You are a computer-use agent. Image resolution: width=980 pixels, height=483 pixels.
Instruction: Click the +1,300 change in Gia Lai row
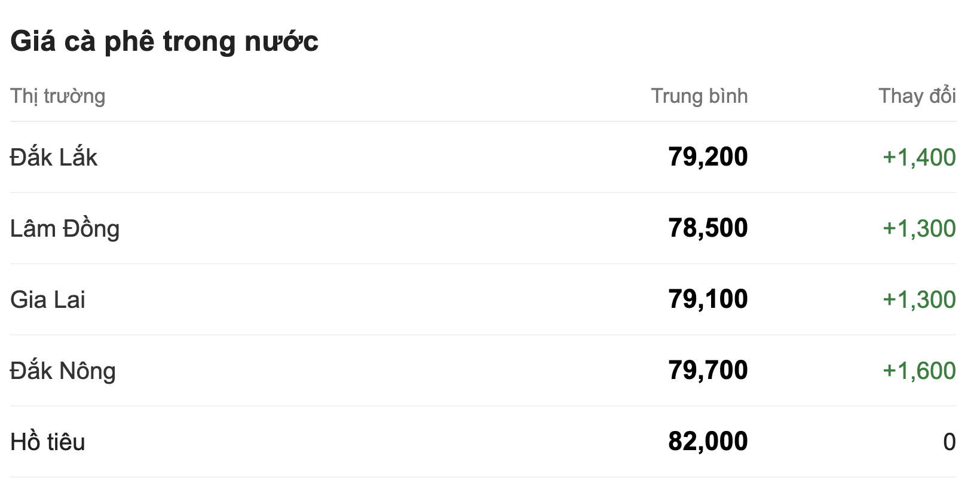click(x=919, y=299)
